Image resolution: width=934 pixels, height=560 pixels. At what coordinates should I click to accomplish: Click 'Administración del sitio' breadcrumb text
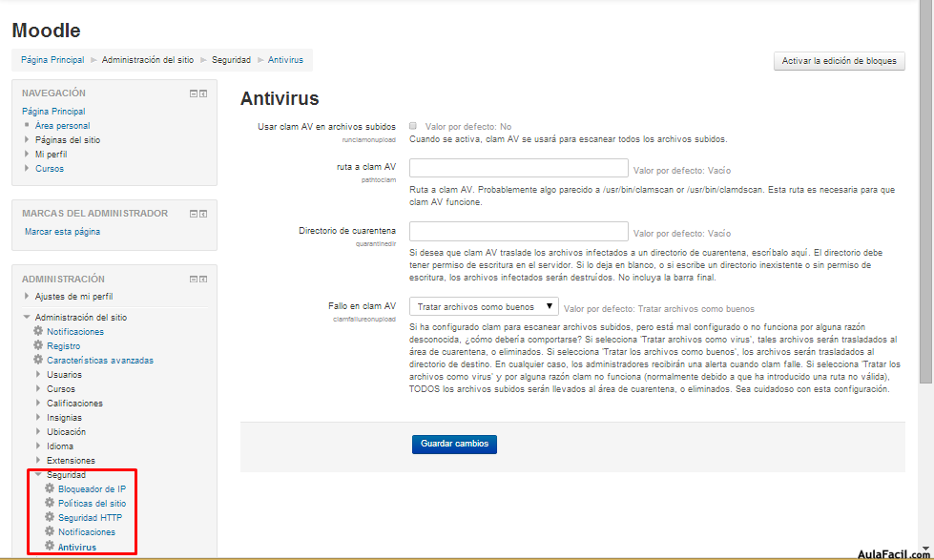click(x=148, y=60)
